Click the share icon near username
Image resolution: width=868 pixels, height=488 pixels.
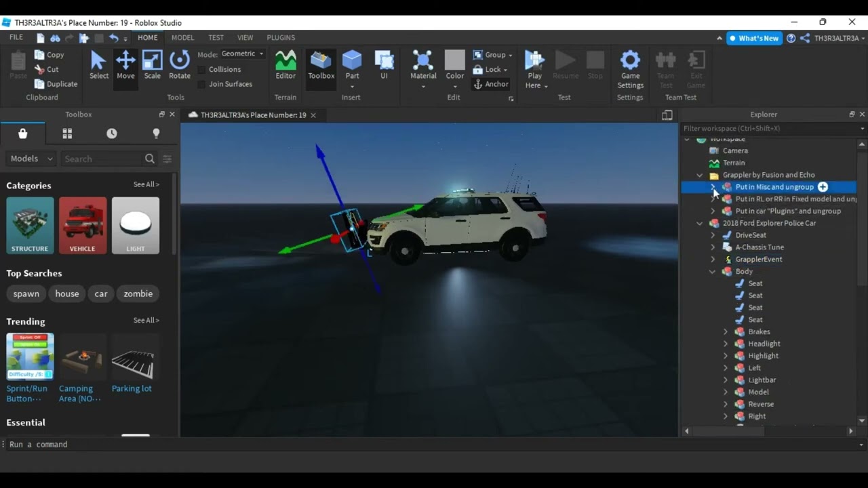pos(805,38)
